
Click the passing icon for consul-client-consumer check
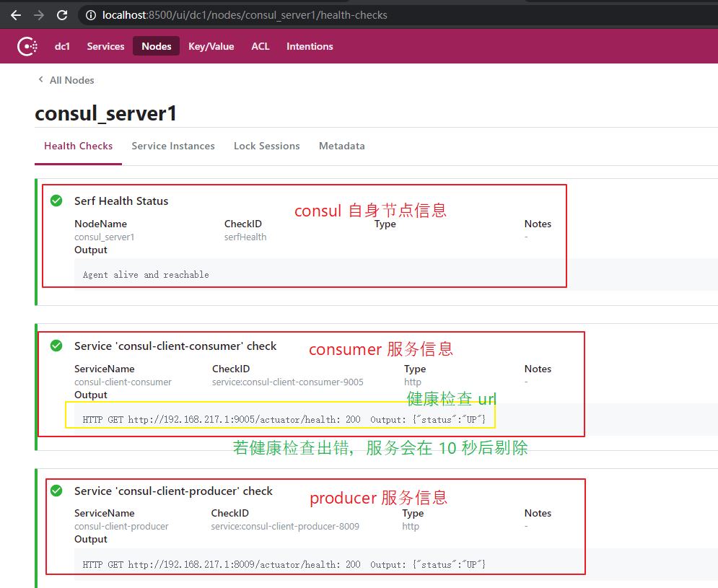pos(56,346)
